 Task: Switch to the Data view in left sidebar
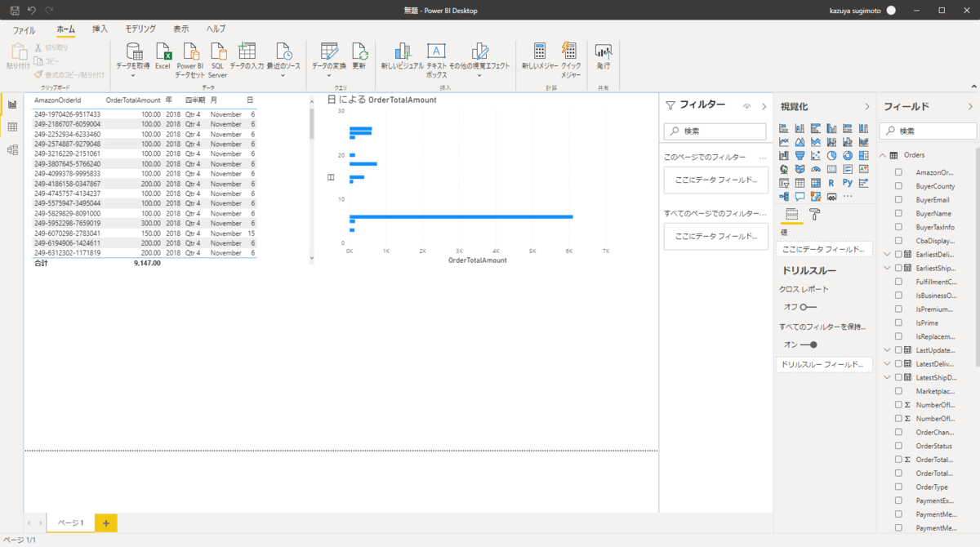pos(12,127)
